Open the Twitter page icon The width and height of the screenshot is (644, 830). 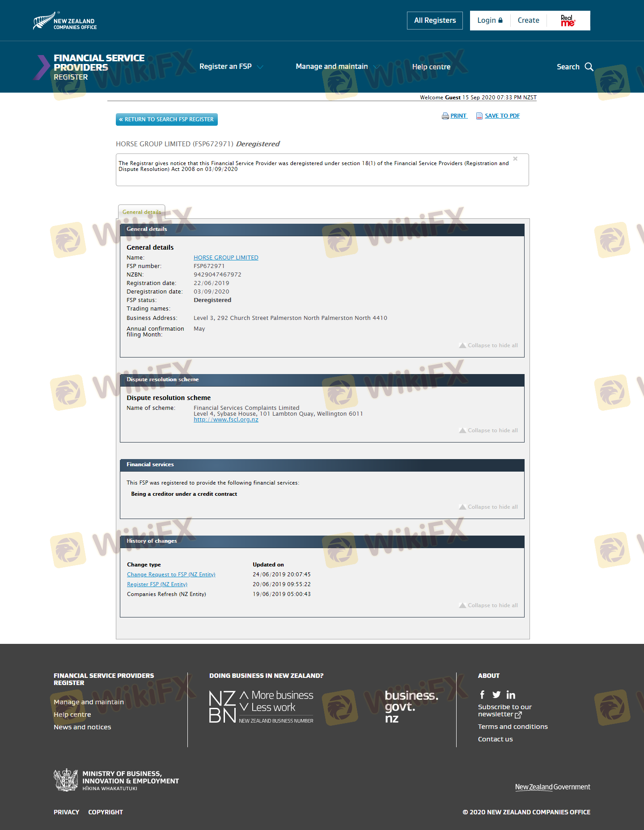tap(496, 694)
